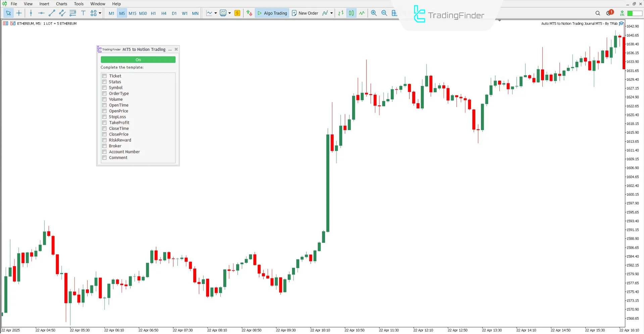This screenshot has width=644, height=334.
Task: Switch timeframe to H1
Action: tap(153, 13)
